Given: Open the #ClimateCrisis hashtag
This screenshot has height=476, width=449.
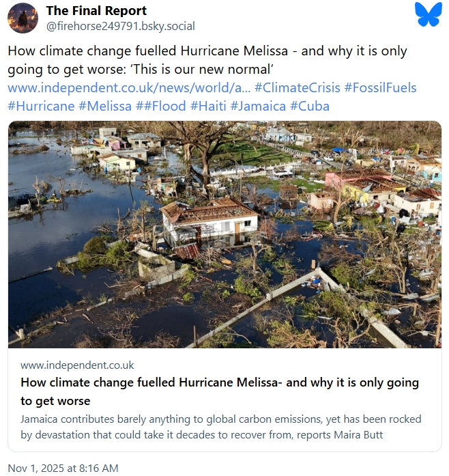Looking at the screenshot, I should click(297, 88).
